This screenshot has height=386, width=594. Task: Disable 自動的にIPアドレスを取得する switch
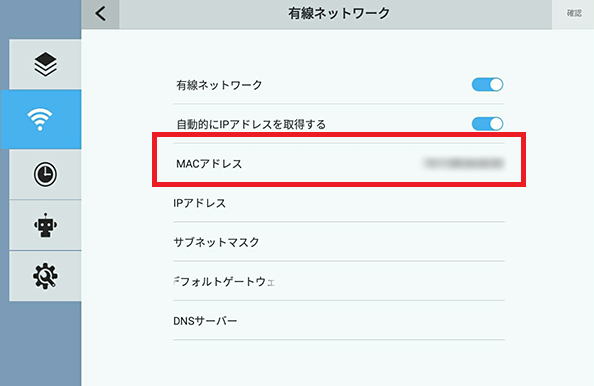click(487, 123)
